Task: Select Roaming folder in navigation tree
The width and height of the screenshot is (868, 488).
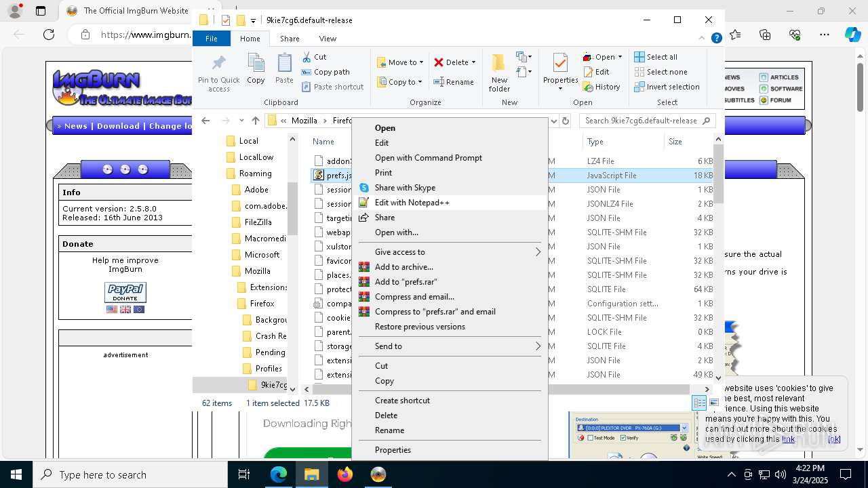Action: 255,174
